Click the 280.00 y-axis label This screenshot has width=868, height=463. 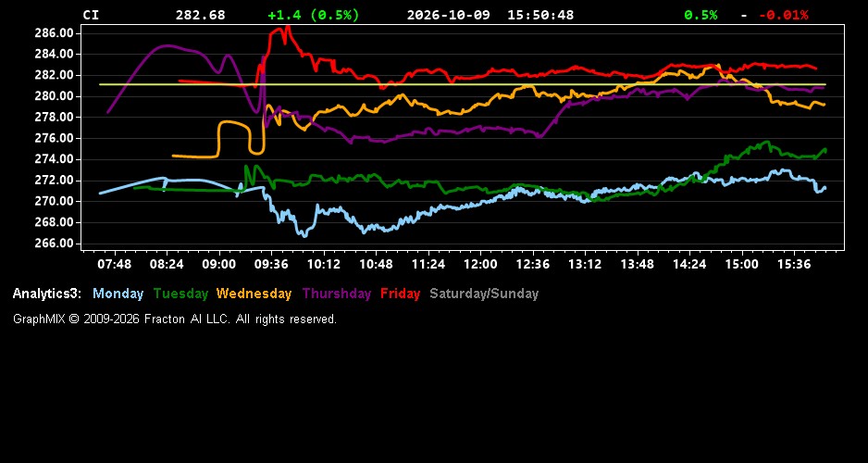[x=55, y=96]
